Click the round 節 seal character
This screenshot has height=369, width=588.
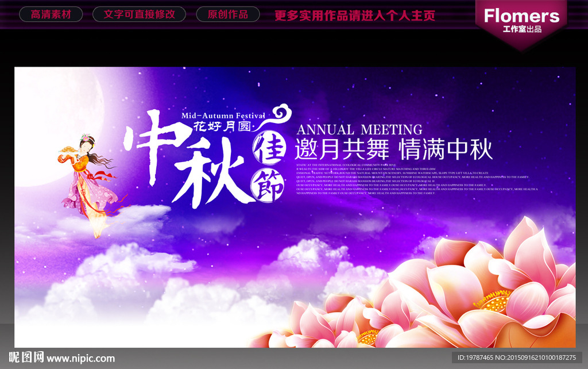point(268,186)
